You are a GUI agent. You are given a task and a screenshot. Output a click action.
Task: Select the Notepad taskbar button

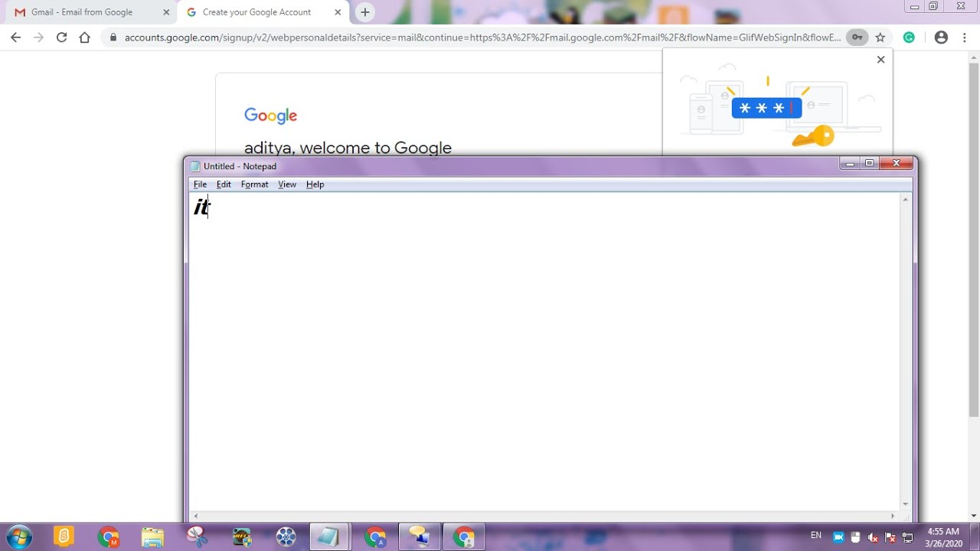click(330, 536)
